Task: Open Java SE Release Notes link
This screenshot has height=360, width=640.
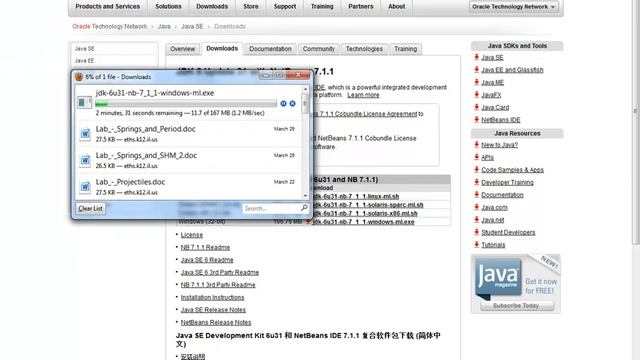Action: [x=213, y=310]
